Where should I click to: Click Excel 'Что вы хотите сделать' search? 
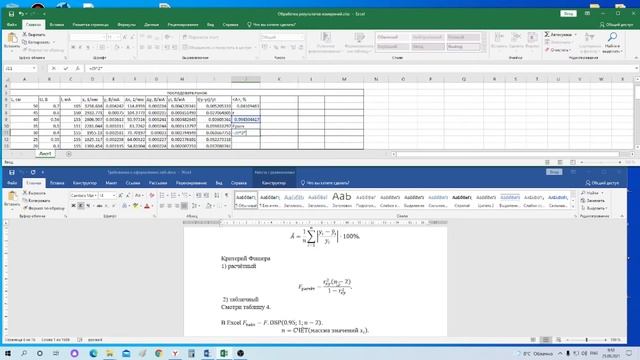point(271,24)
